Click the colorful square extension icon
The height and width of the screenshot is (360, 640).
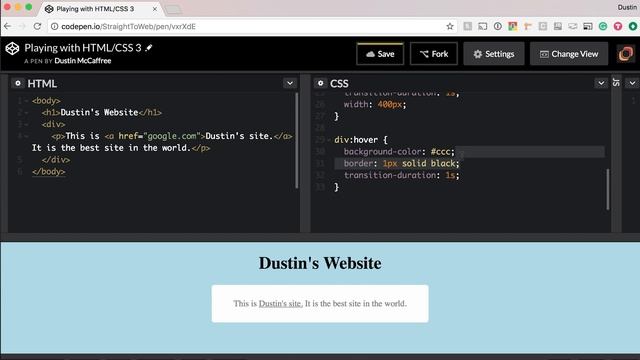pos(513,27)
